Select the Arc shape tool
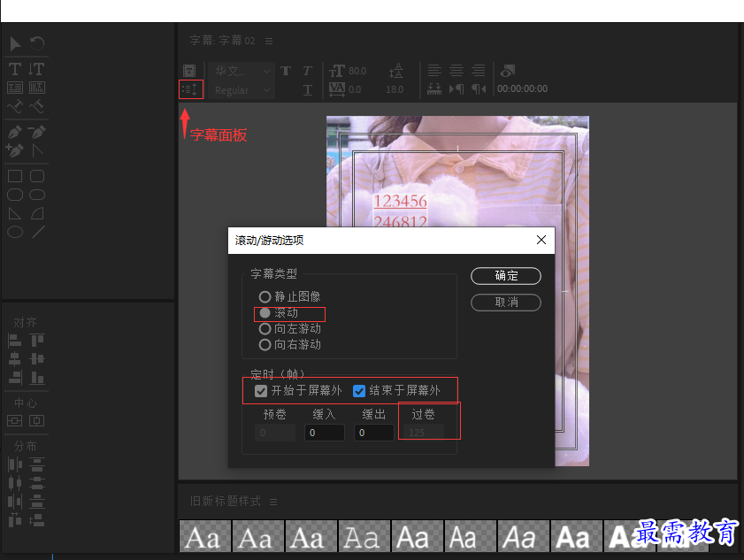Viewport: 744px width, 560px height. click(37, 213)
